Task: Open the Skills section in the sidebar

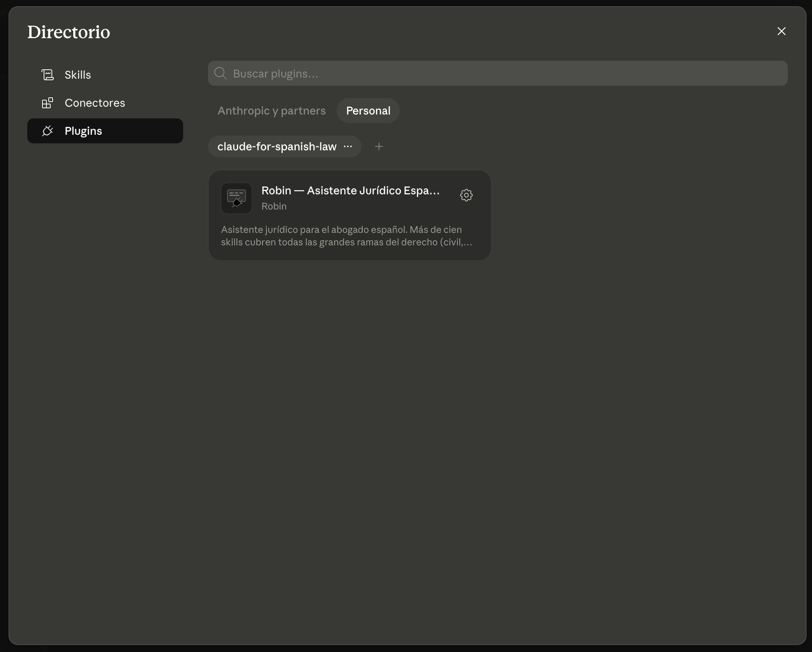Action: pos(105,75)
